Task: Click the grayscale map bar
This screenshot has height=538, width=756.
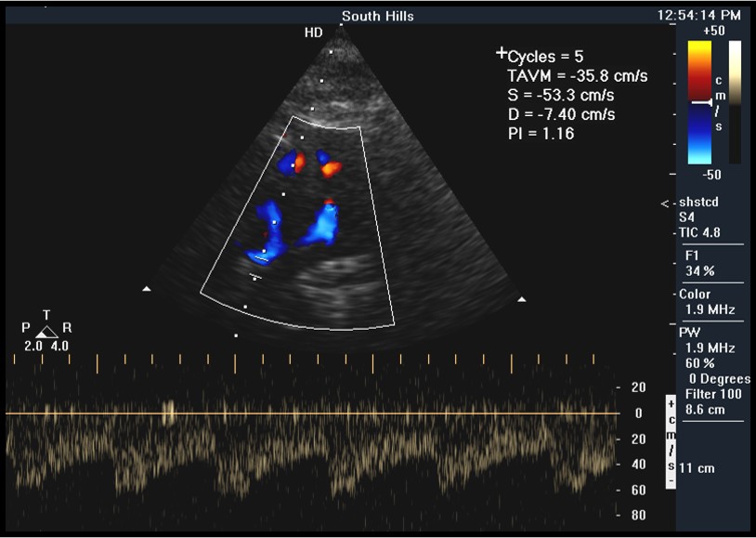Action: tap(735, 101)
